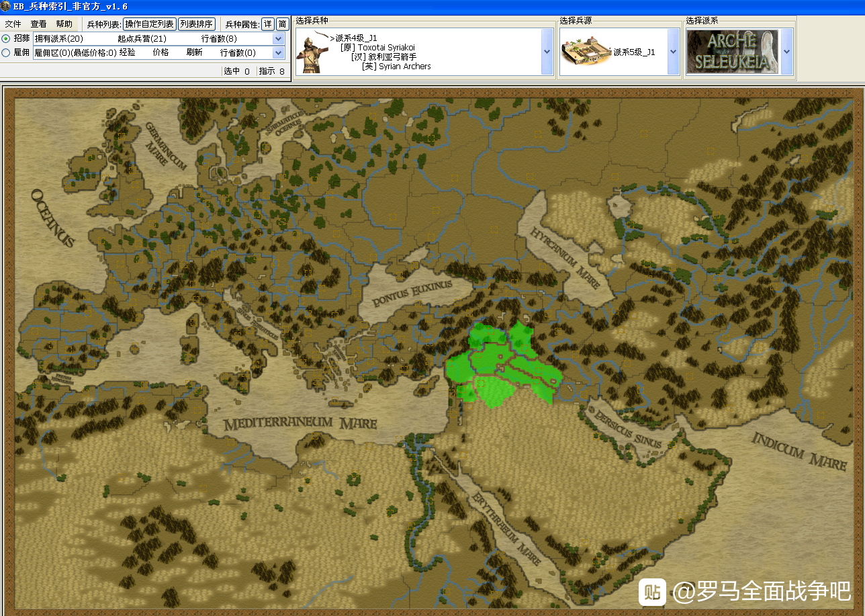This screenshot has width=865, height=616.
Task: Click the Arche Seleukeia faction banner
Action: [732, 52]
